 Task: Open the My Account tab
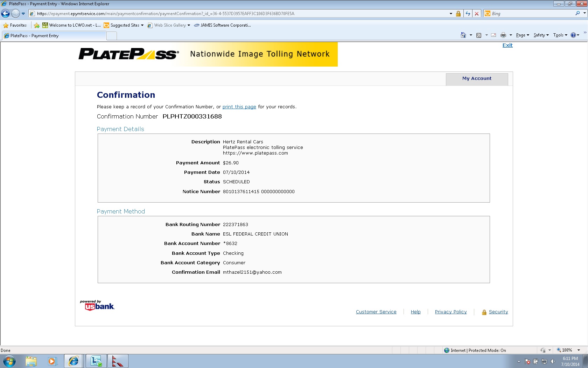[477, 79]
